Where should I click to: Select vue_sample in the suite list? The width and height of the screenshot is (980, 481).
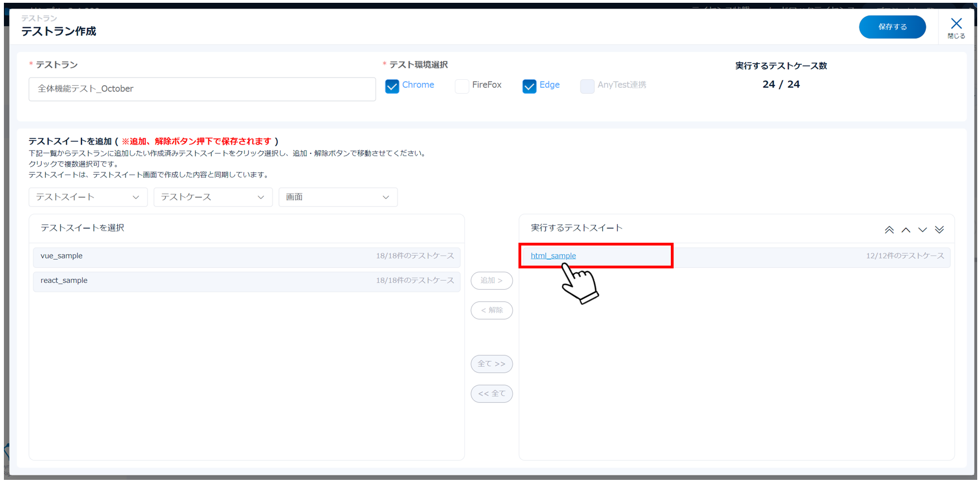246,256
